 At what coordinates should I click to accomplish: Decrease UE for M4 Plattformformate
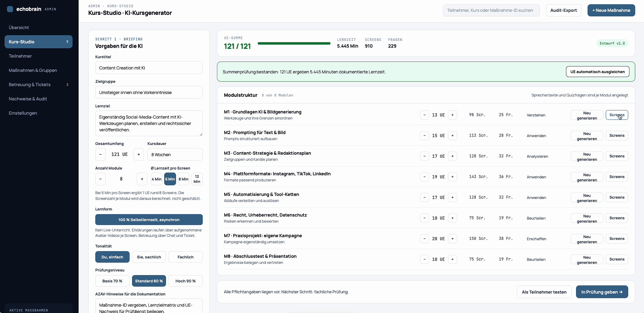[x=425, y=177]
